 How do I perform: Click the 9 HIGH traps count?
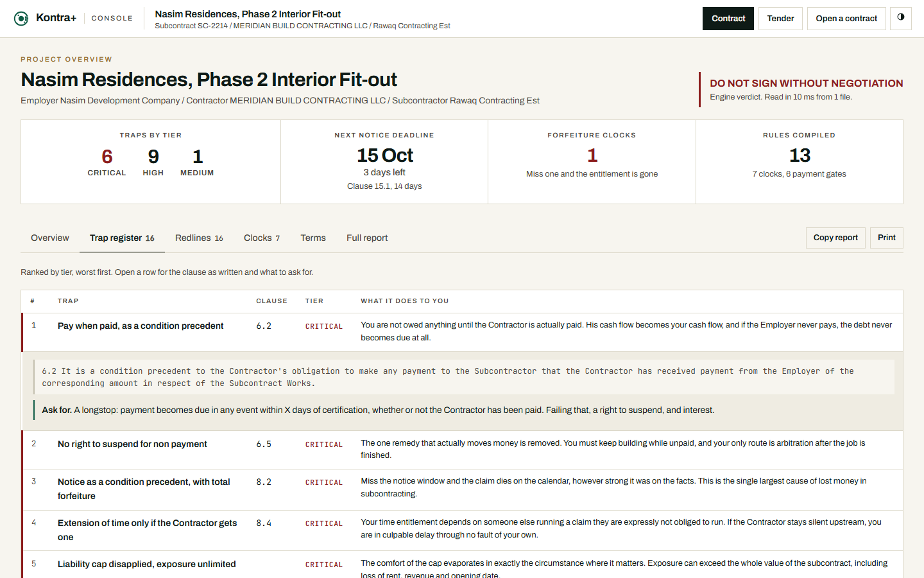[x=153, y=162]
